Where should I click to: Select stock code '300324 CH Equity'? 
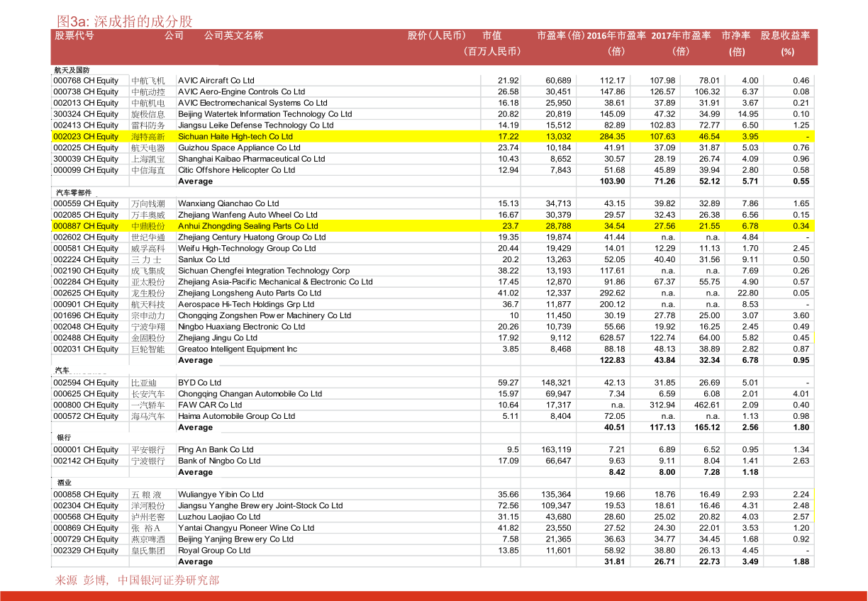tap(86, 114)
